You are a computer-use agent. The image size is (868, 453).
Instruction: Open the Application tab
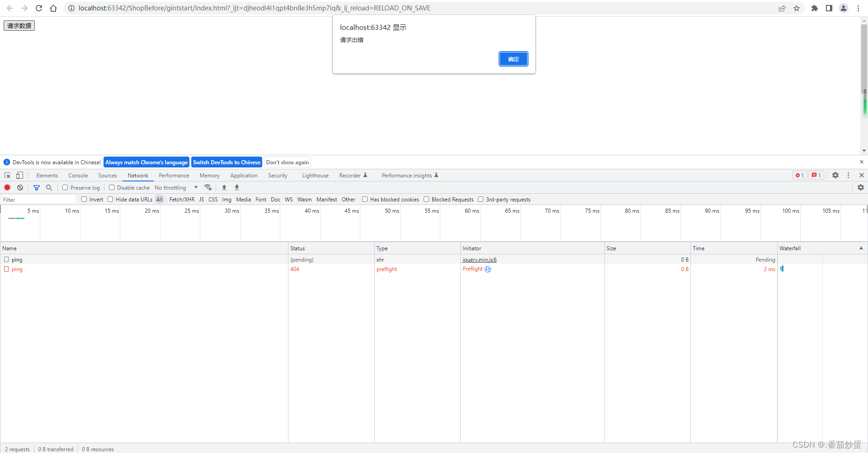click(x=244, y=176)
